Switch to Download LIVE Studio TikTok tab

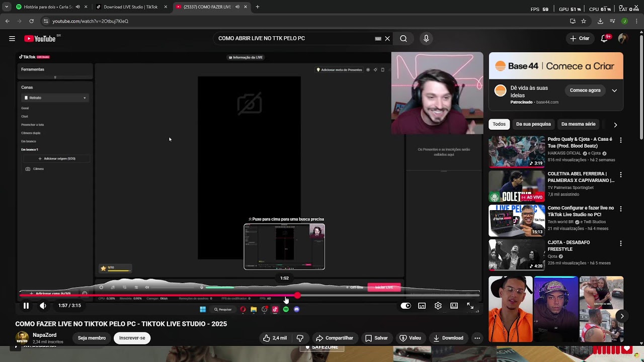(130, 7)
